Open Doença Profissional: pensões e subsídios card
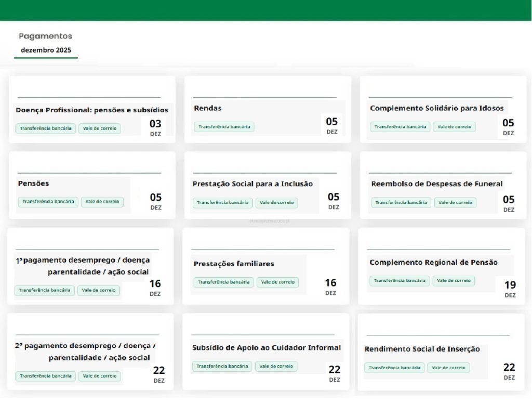 tap(92, 110)
